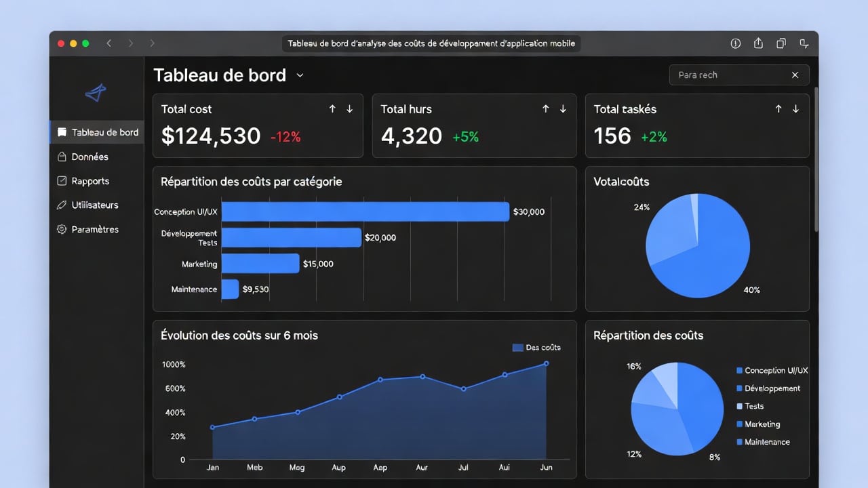Expand the Tableau de bord title dropdown
This screenshot has width=868, height=488.
click(300, 75)
